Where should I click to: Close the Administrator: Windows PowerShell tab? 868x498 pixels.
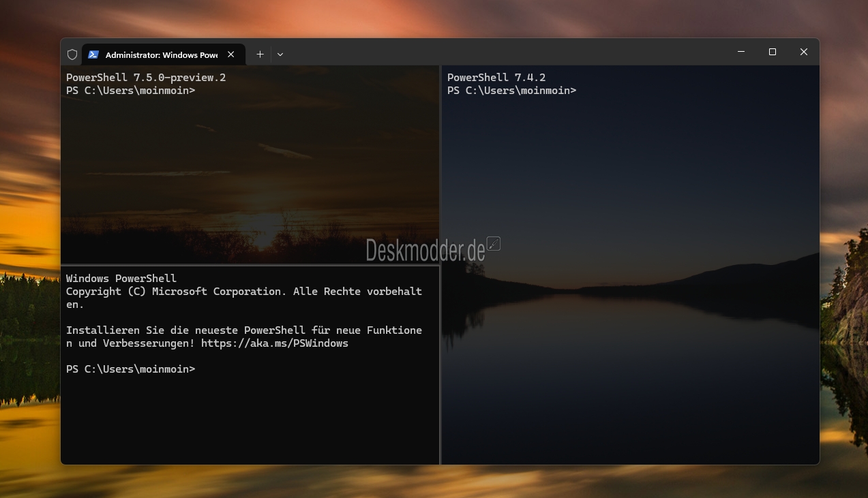[x=231, y=55]
